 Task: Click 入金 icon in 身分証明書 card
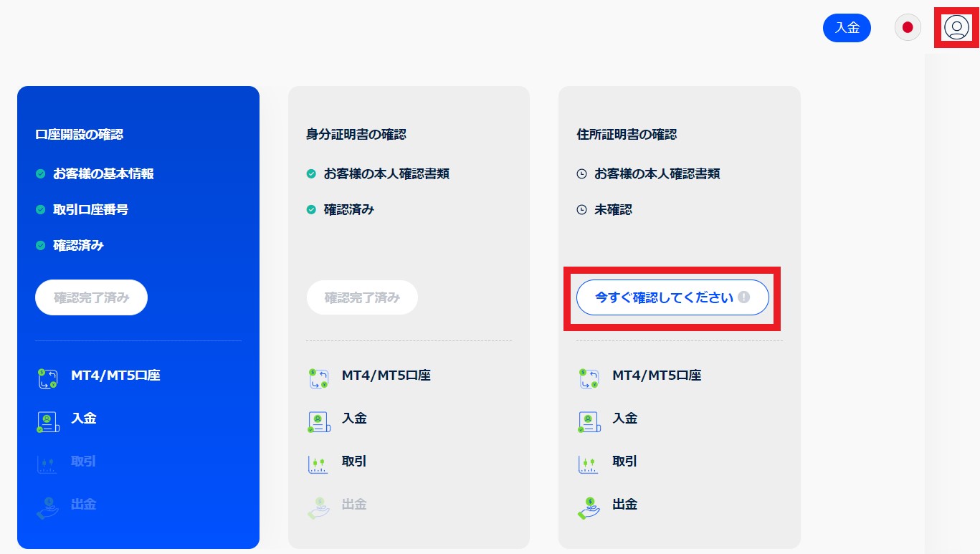(318, 421)
